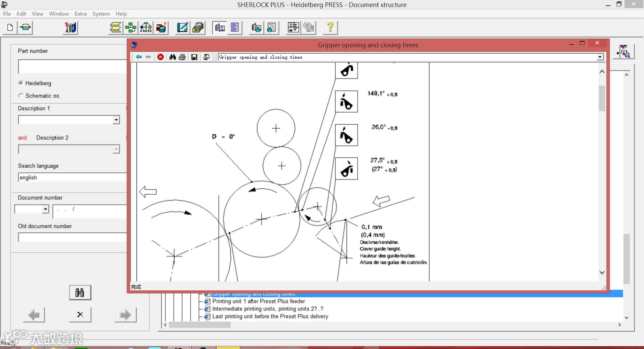Click the teal printer toolbar icon
The image size is (644, 349).
point(25,27)
